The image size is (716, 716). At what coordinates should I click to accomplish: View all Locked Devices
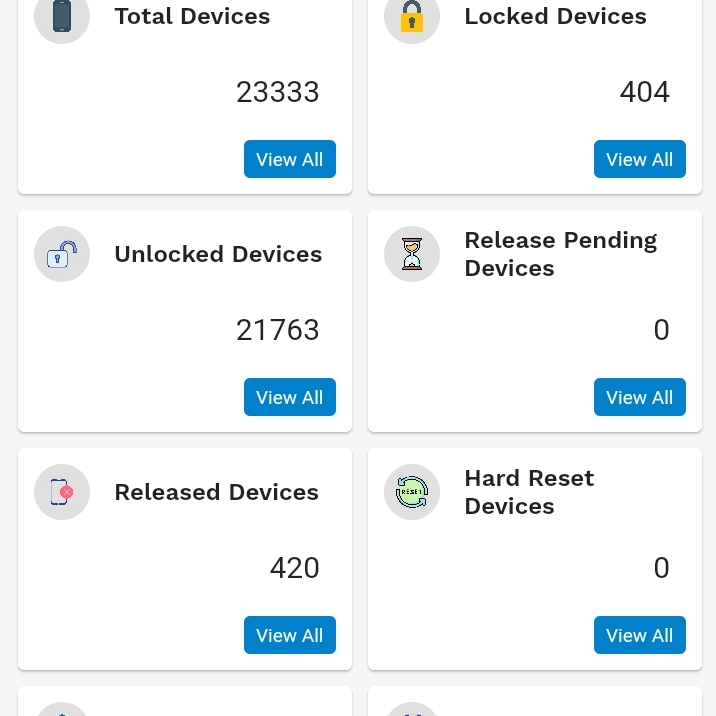coord(640,159)
